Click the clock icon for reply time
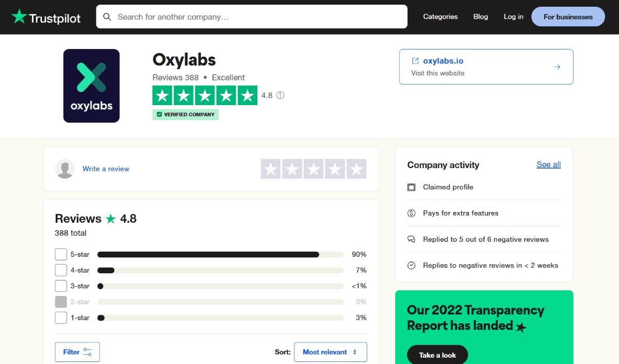Screen dimensions: 619x364 pos(411,266)
